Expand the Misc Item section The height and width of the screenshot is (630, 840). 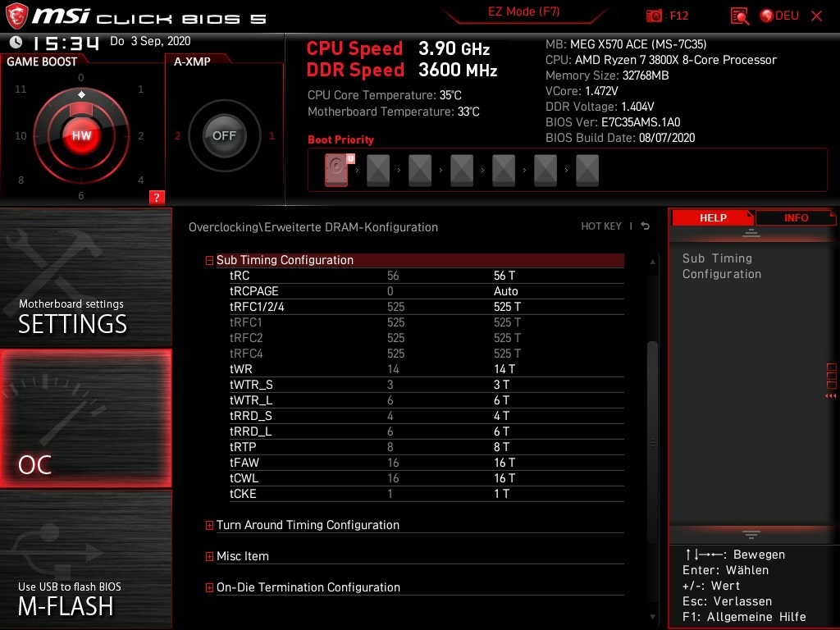pyautogui.click(x=209, y=557)
